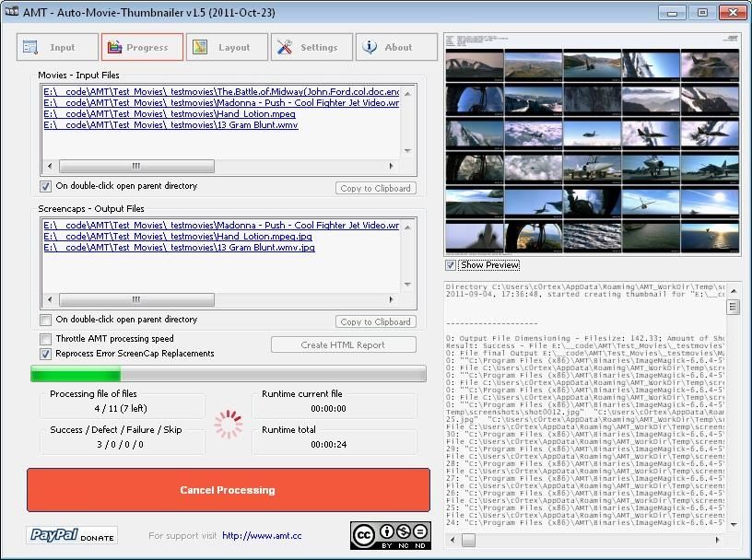Click Copy to Clipboard under input files

375,188
